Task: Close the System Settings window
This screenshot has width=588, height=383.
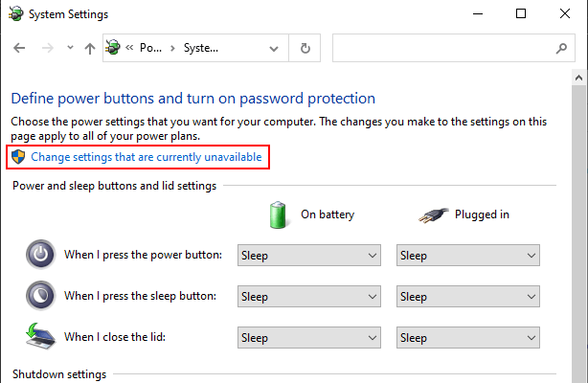Action: [565, 13]
